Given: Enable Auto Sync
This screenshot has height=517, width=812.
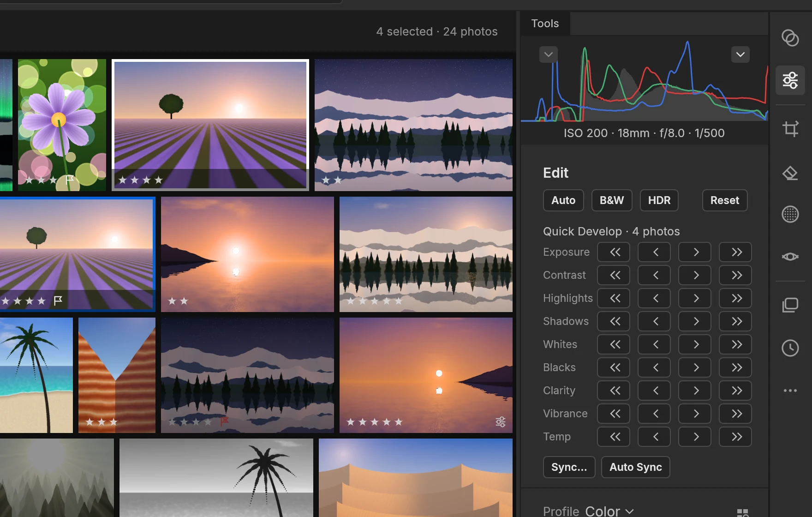Looking at the screenshot, I should 636,467.
